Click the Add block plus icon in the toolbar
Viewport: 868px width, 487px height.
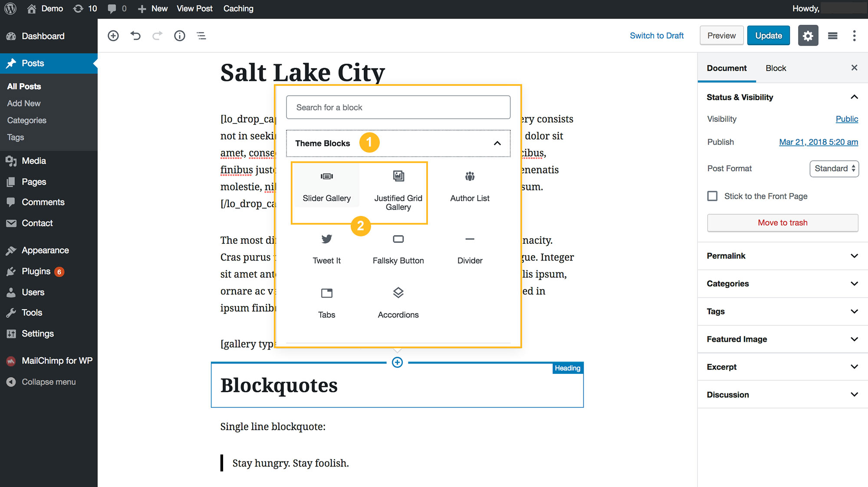113,36
